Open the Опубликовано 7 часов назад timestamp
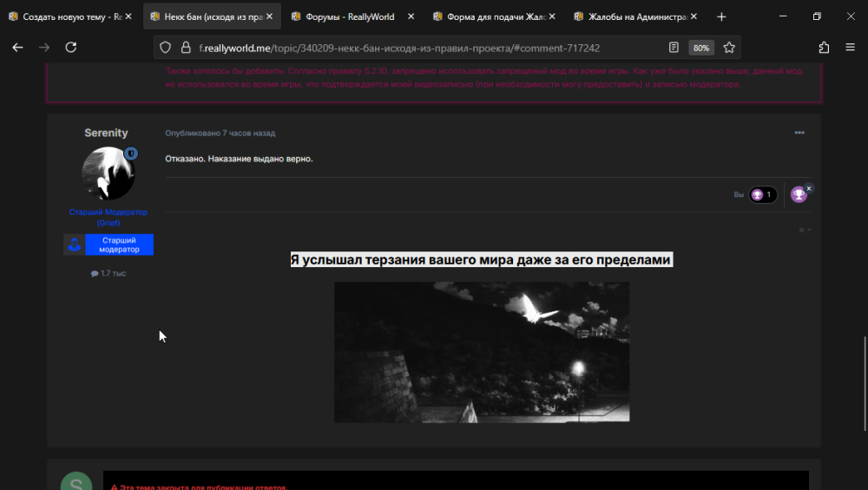This screenshot has height=490, width=868. coord(220,134)
